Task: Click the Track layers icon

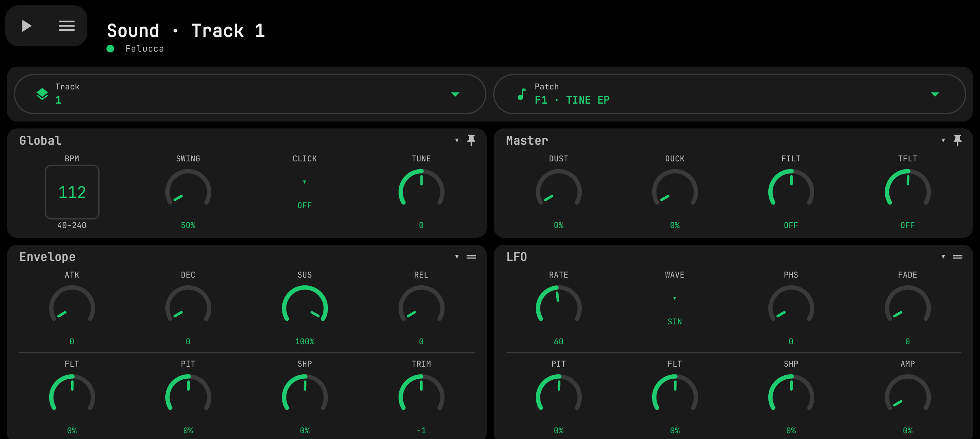Action: click(42, 94)
